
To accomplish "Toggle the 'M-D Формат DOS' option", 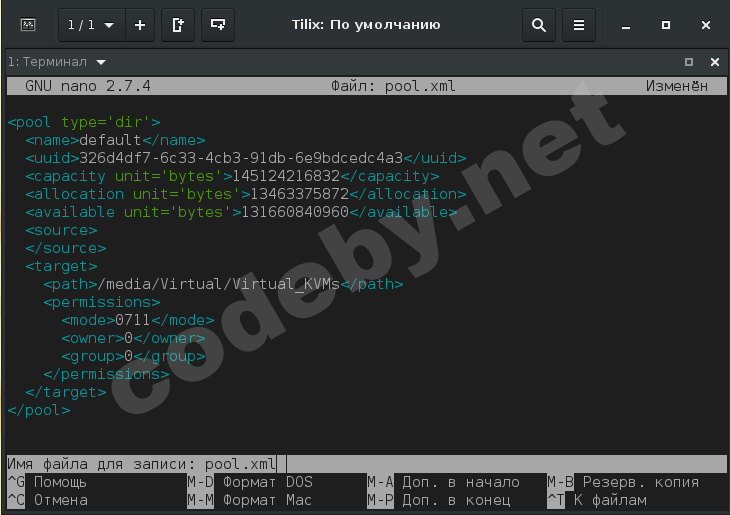I will point(250,482).
